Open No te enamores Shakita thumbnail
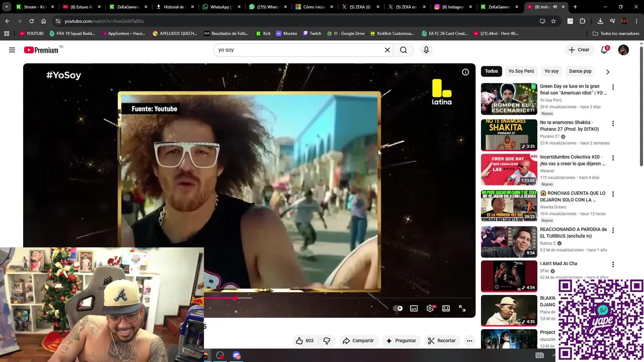 pyautogui.click(x=509, y=135)
